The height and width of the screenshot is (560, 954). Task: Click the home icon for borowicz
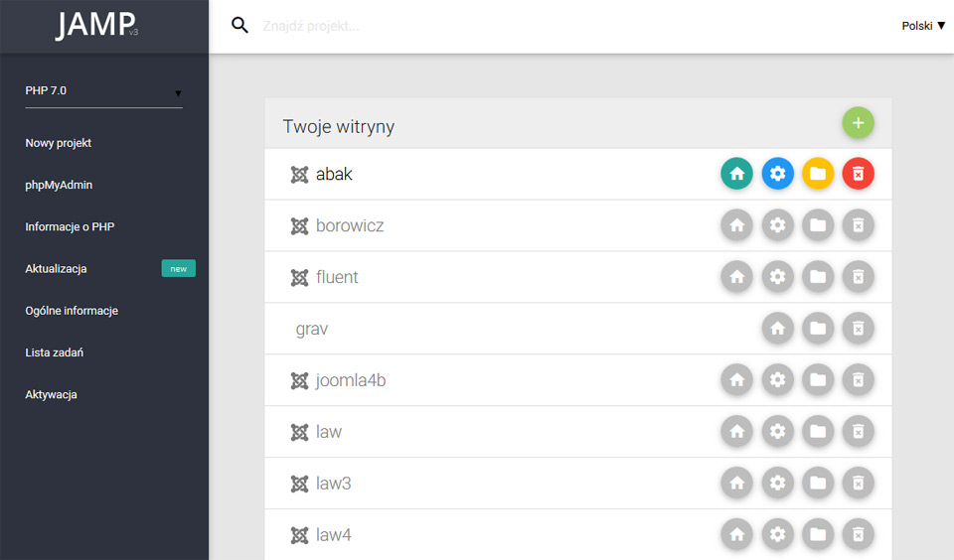pos(736,225)
